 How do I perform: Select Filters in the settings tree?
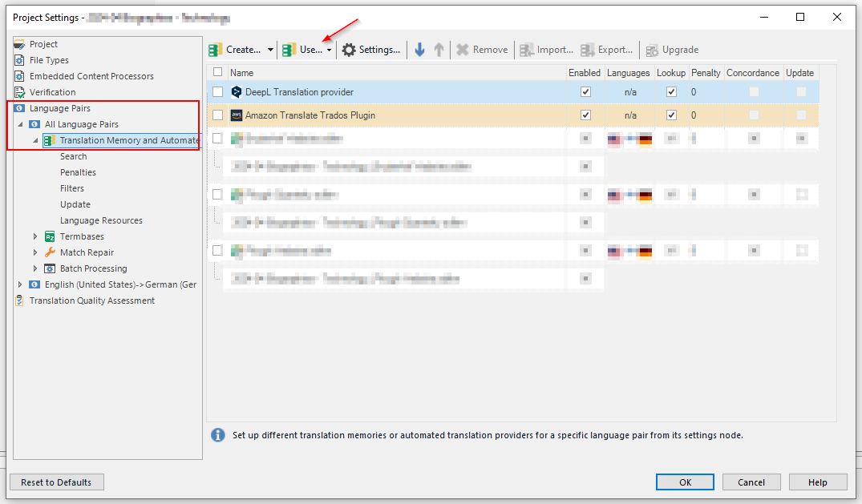click(x=72, y=188)
